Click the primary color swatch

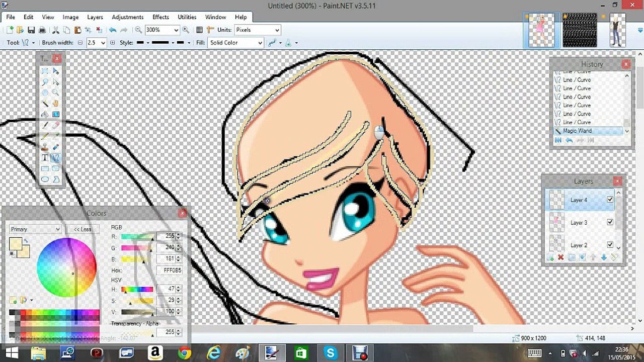[x=15, y=244]
